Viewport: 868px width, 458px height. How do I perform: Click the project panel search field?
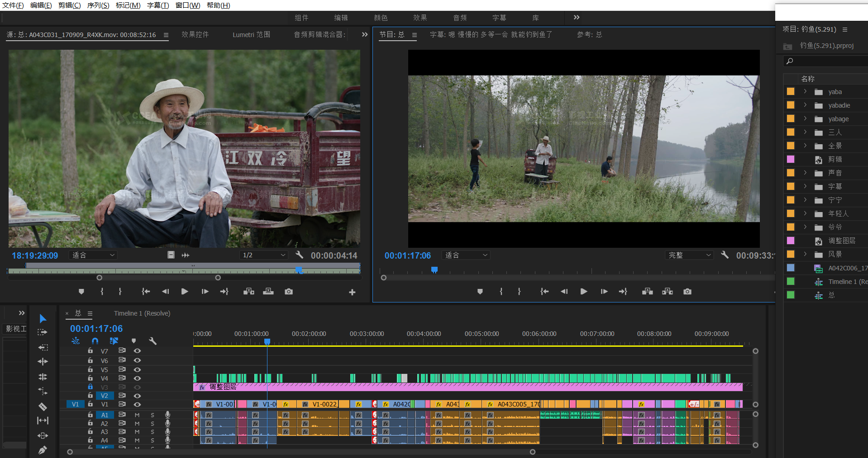(828, 61)
